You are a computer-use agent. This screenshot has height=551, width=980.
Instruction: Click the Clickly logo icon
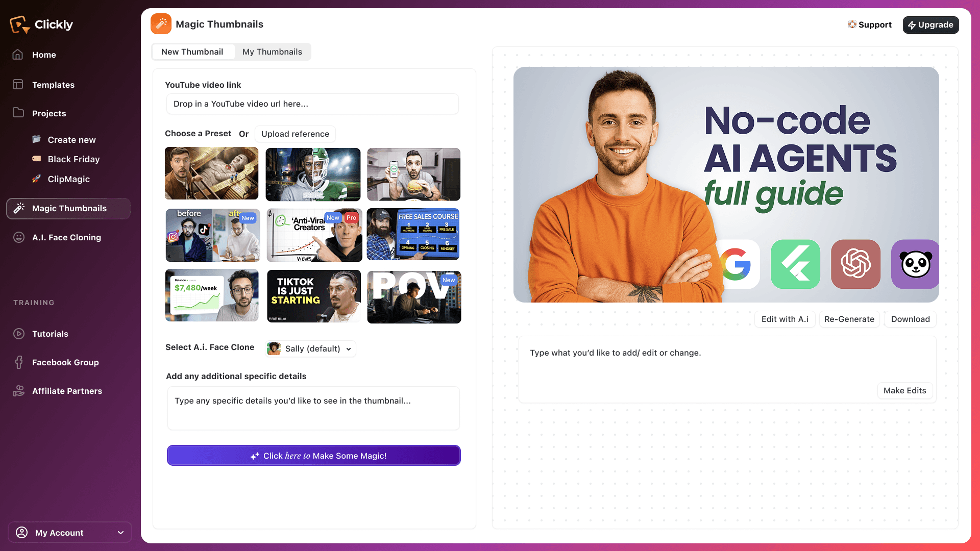tap(19, 24)
